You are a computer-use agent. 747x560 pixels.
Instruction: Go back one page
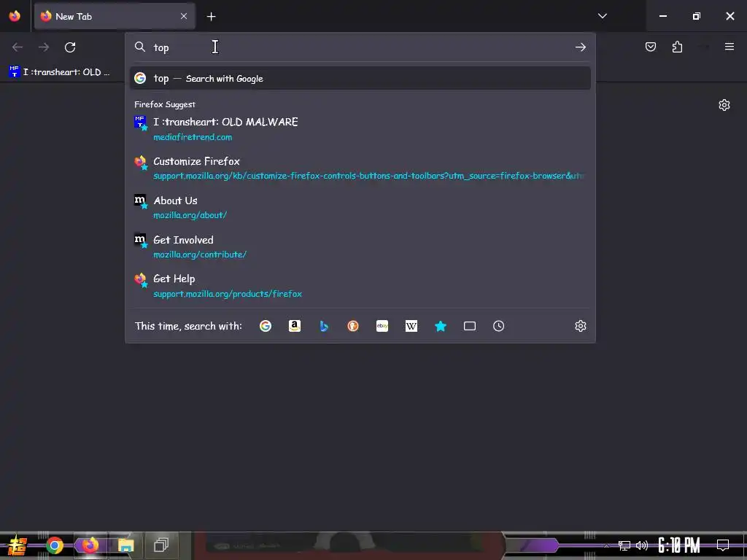click(18, 47)
